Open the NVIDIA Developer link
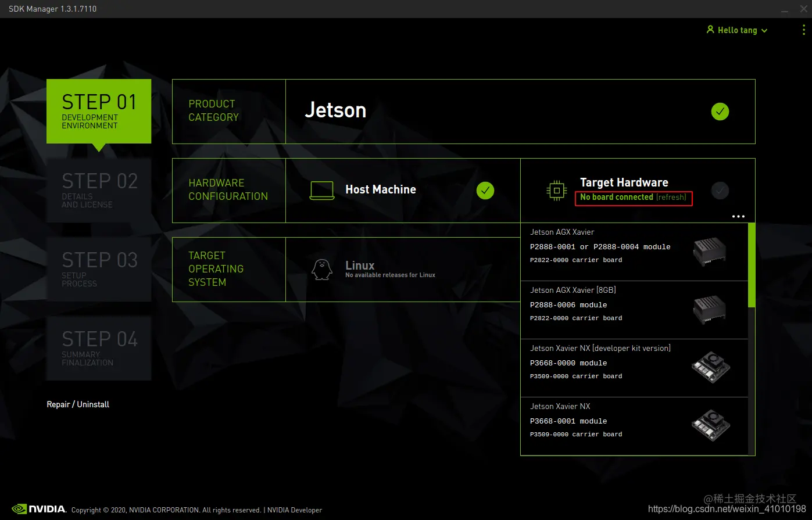 tap(295, 510)
